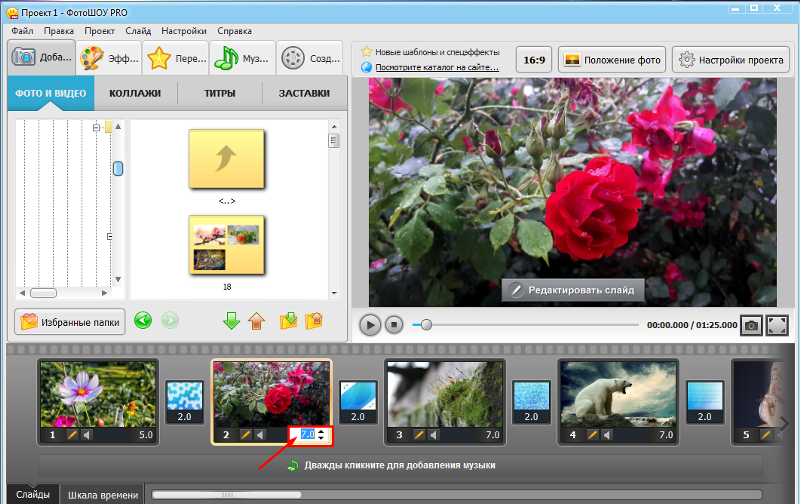The image size is (800, 504).
Task: Click the 16:9 aspect ratio button
Action: pos(534,60)
